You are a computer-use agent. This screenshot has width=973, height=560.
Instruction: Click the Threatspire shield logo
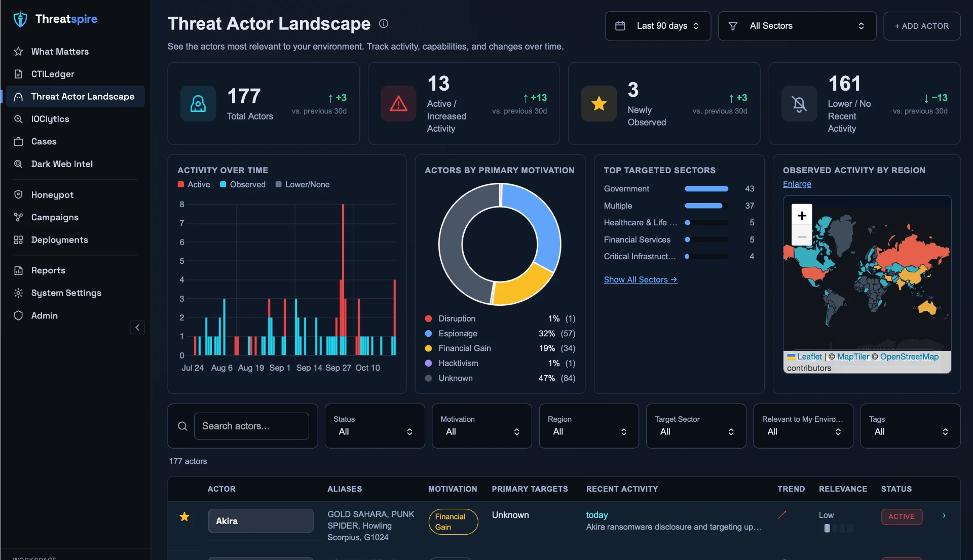pyautogui.click(x=20, y=19)
